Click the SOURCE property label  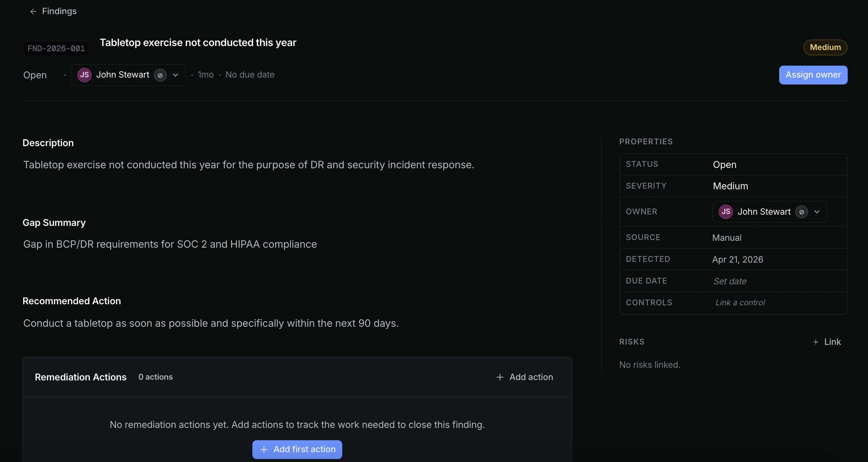coord(643,238)
